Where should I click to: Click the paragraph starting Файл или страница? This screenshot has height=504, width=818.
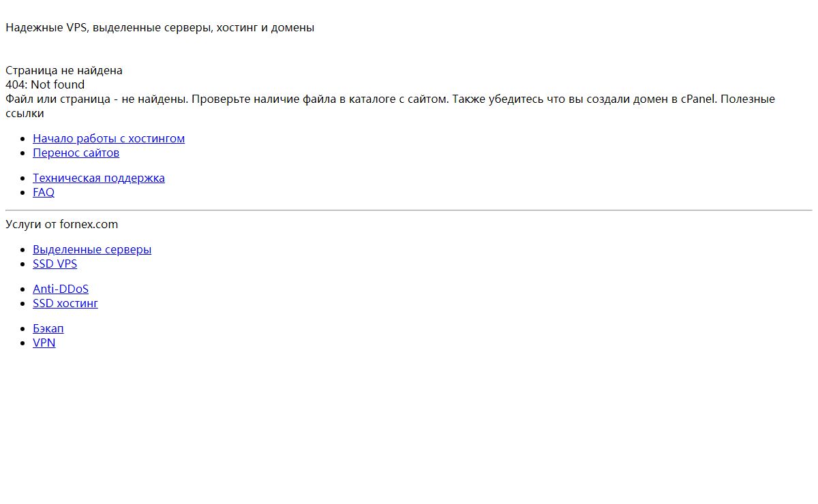(x=390, y=106)
